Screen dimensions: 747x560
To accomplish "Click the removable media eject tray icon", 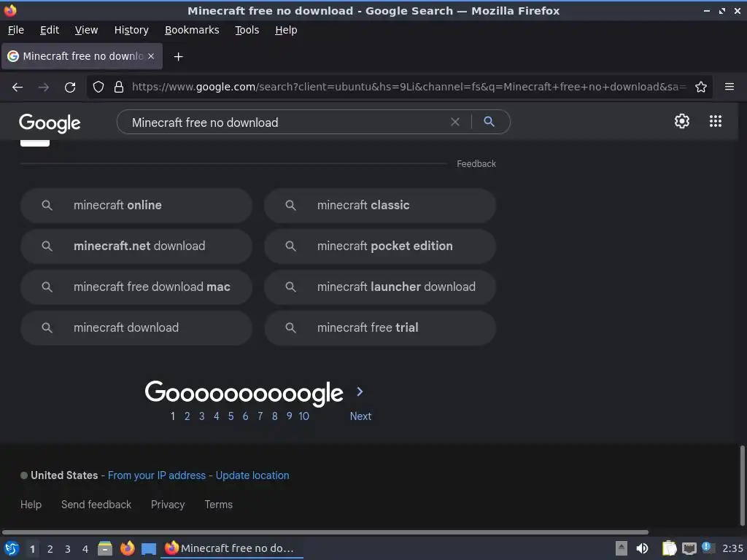I will (622, 548).
